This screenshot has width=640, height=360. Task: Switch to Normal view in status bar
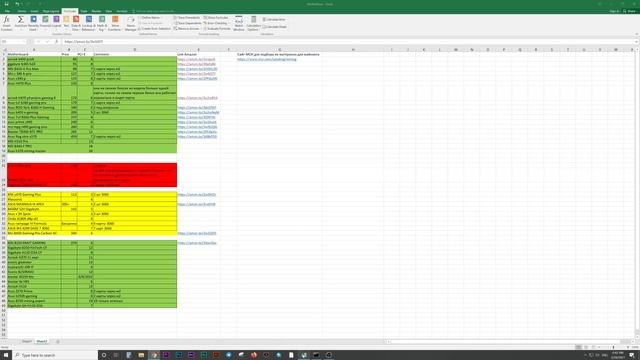[578, 347]
